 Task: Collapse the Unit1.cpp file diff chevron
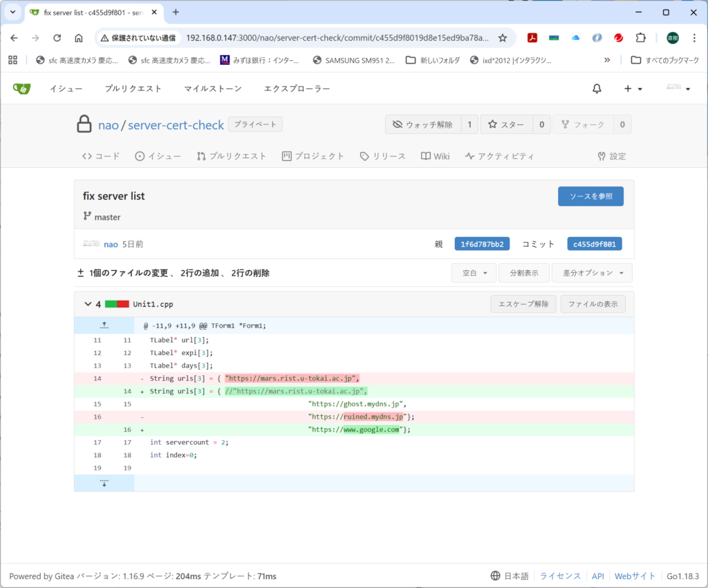pos(88,304)
